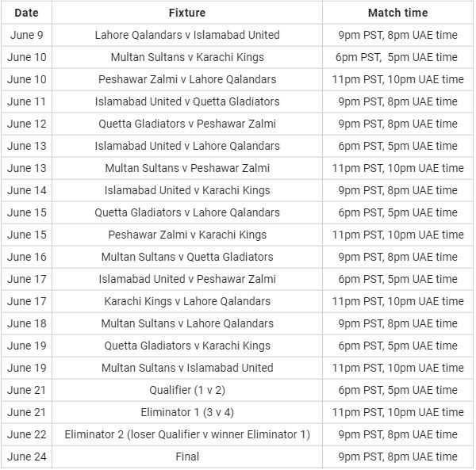Click the Match time column header
Image resolution: width=476 pixels, height=470 pixels.
click(x=397, y=13)
